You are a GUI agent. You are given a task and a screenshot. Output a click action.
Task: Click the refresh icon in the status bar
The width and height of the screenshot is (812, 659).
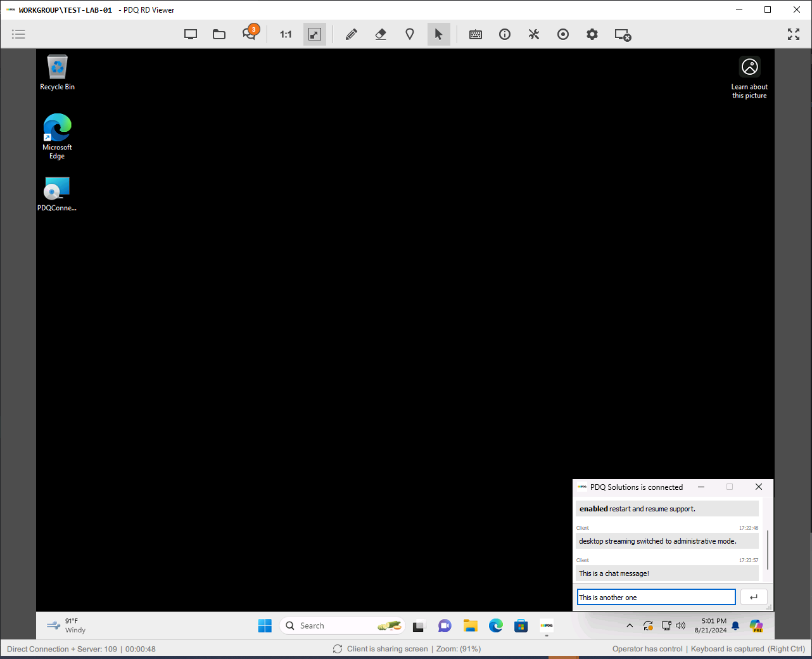[338, 649]
